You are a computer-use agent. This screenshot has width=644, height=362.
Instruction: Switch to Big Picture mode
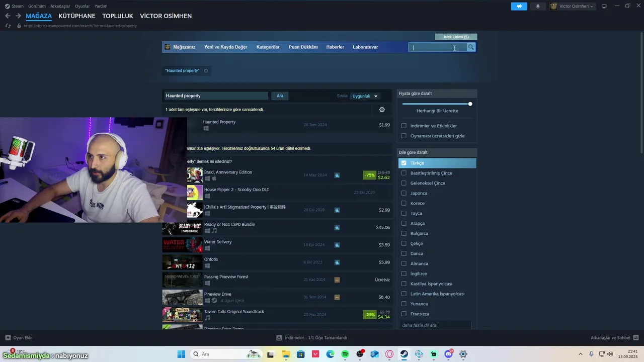tap(604, 6)
